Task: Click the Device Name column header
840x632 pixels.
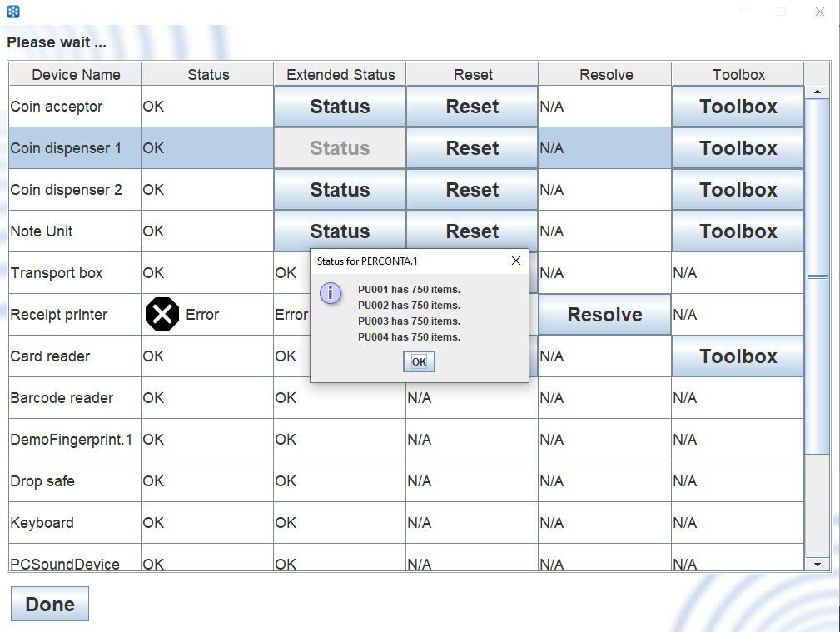Action: pos(76,75)
